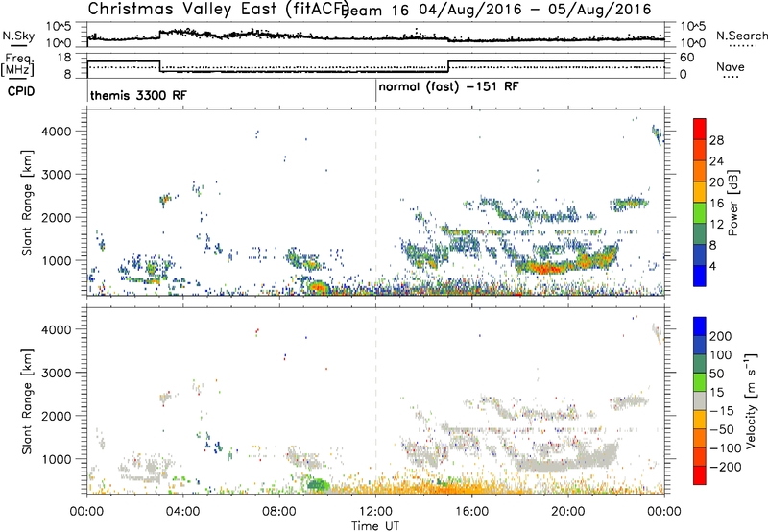Click the '-50' tick on the velocity scale
Screen dimensions: 768x532
722,429
